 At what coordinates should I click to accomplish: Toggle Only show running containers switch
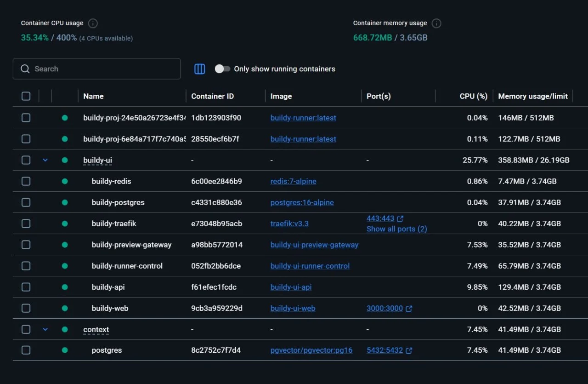click(x=222, y=69)
